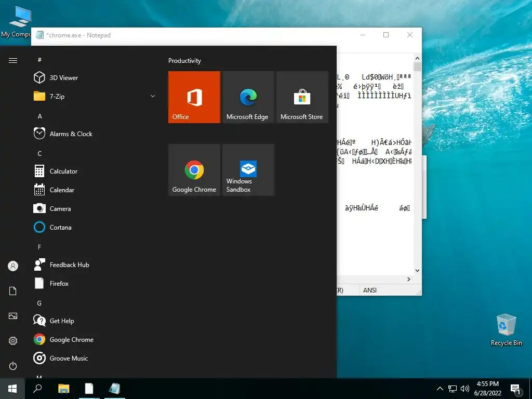The height and width of the screenshot is (399, 532).
Task: Open the clock showing 4:55 PM
Action: click(487, 389)
